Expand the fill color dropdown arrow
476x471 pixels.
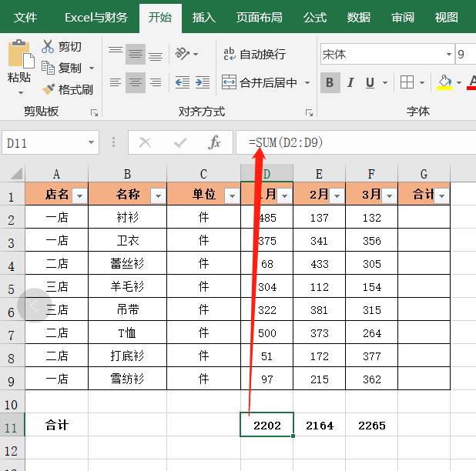point(459,82)
